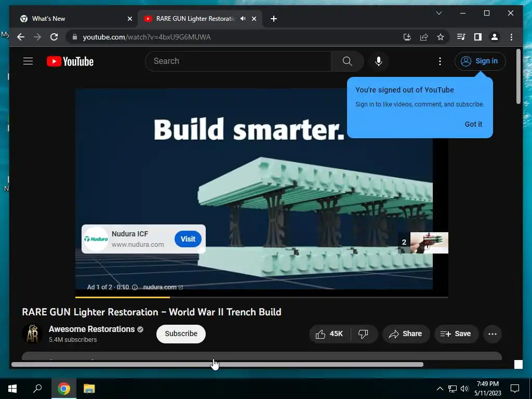Click install app icon in address bar
Image resolution: width=532 pixels, height=399 pixels.
407,37
